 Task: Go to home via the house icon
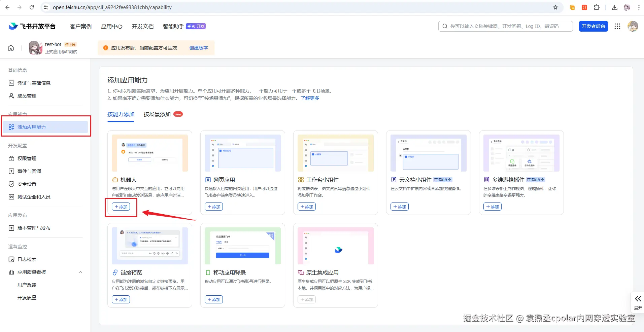11,48
